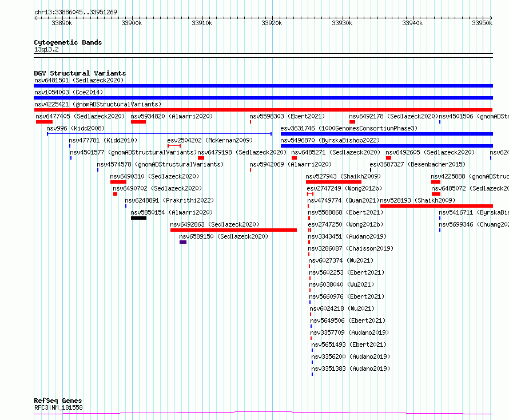Open label nsv477781 (Kidd2010)
This screenshot has width=509, height=420.
click(x=103, y=140)
